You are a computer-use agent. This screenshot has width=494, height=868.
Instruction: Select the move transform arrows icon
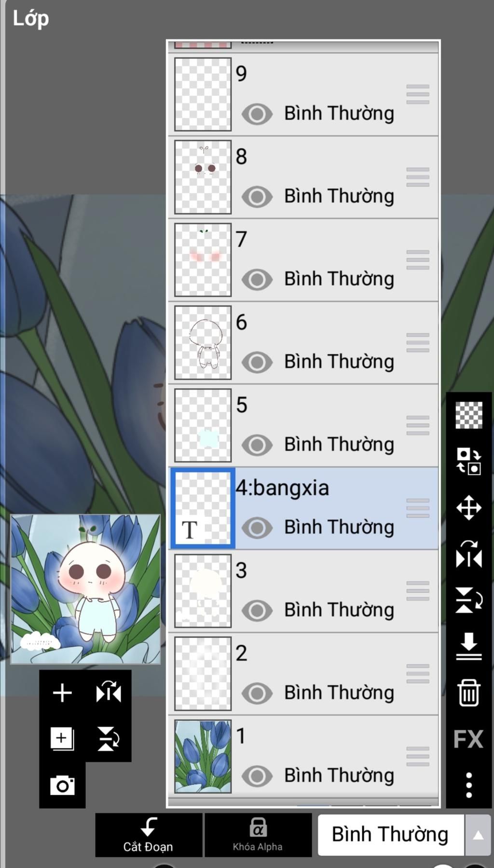tap(468, 508)
